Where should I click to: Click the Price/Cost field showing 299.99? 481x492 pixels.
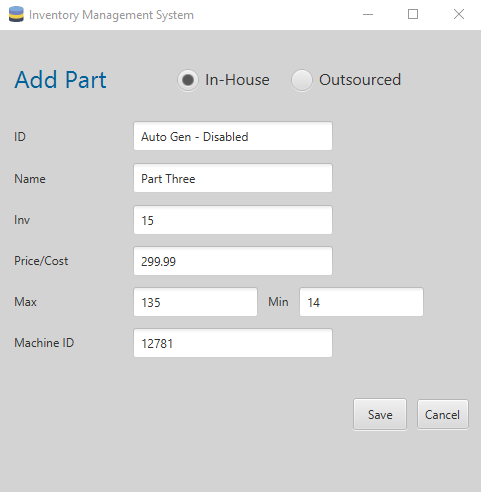(233, 261)
